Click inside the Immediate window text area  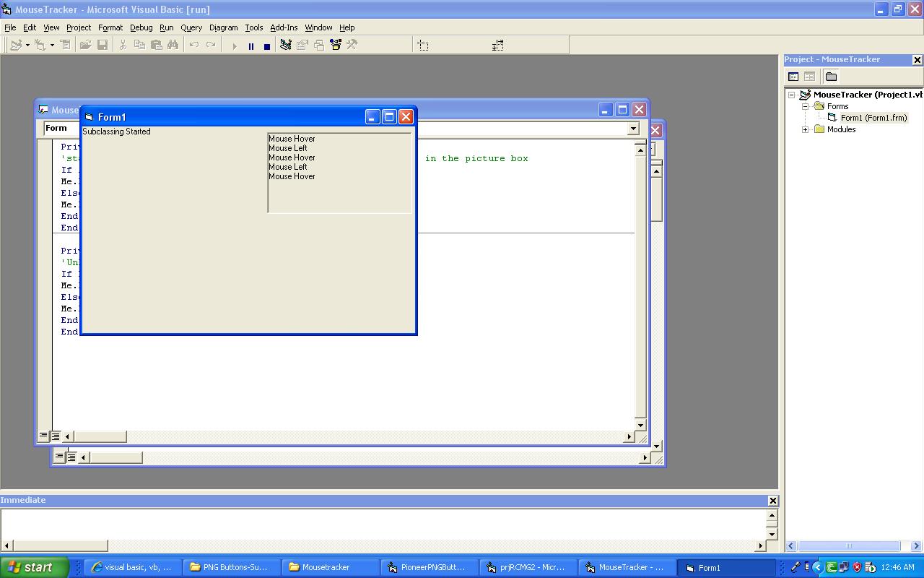383,524
